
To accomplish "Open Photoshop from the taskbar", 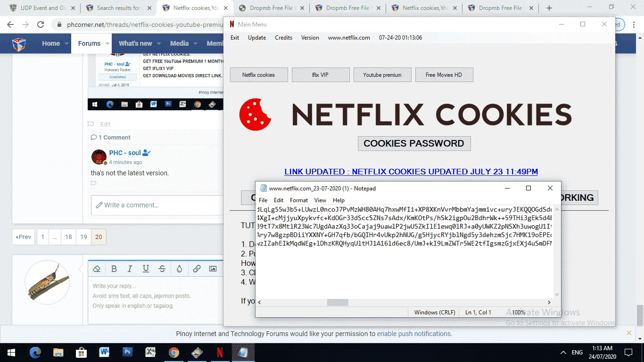I will 127,352.
